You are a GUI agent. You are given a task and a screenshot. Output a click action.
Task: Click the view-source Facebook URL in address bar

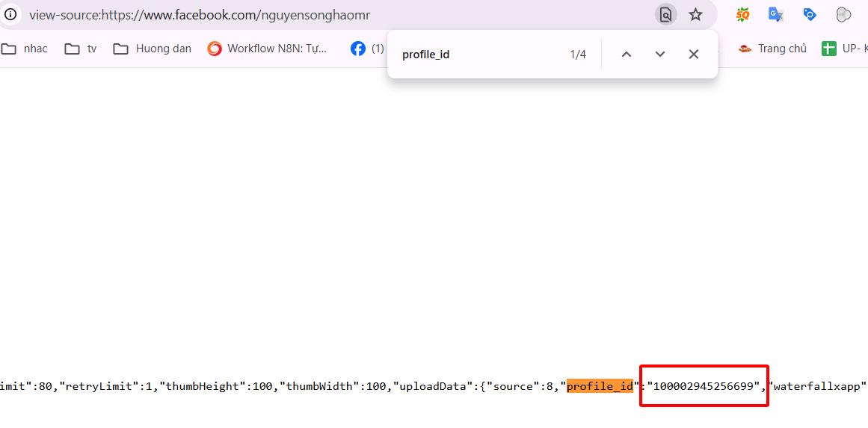click(x=200, y=15)
